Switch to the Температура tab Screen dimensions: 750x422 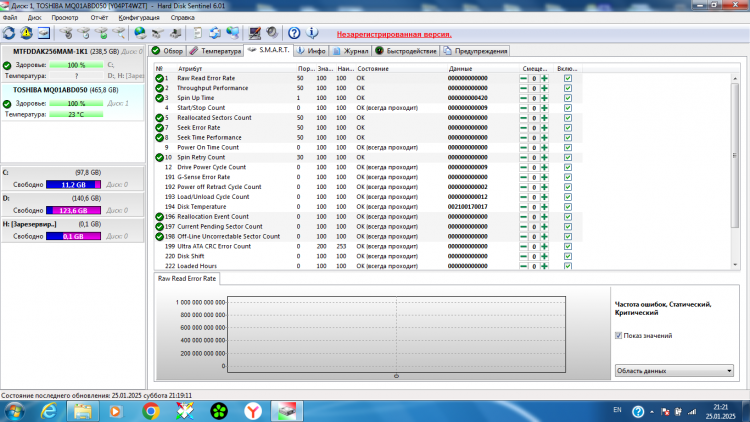point(215,51)
